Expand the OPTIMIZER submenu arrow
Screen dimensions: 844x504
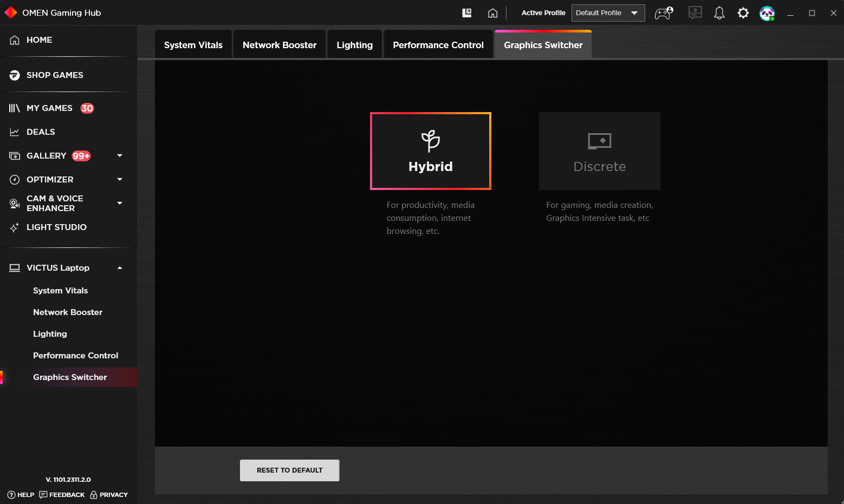coord(120,180)
